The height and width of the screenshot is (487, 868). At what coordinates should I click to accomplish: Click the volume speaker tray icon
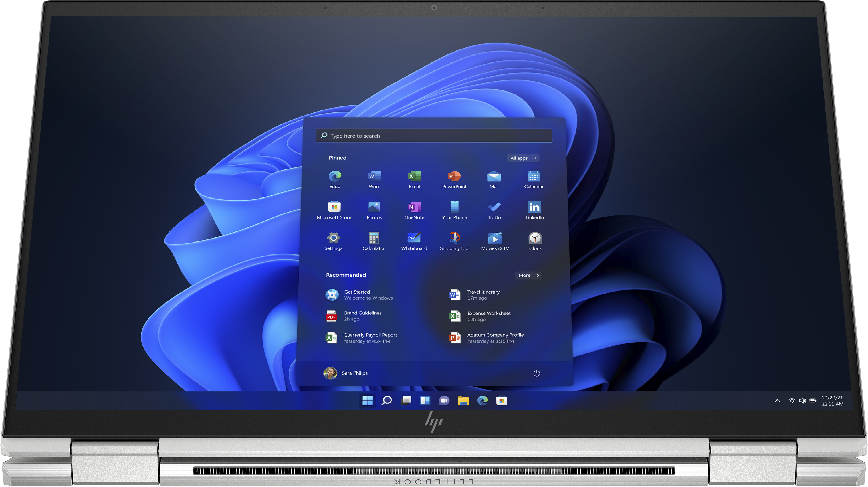(x=802, y=401)
